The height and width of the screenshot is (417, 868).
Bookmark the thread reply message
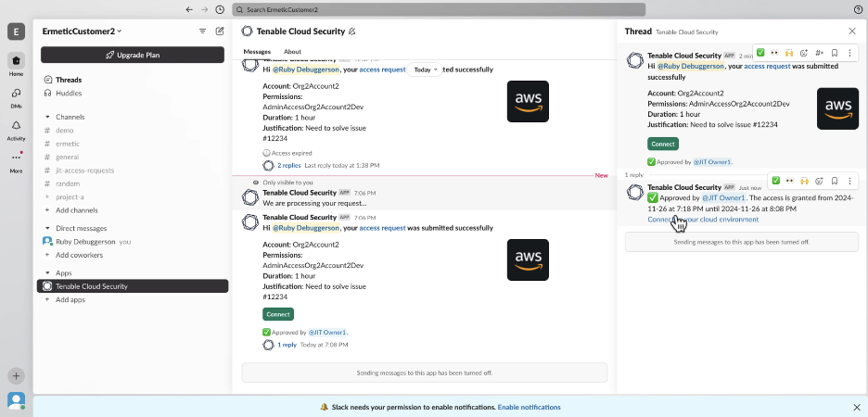coord(835,181)
